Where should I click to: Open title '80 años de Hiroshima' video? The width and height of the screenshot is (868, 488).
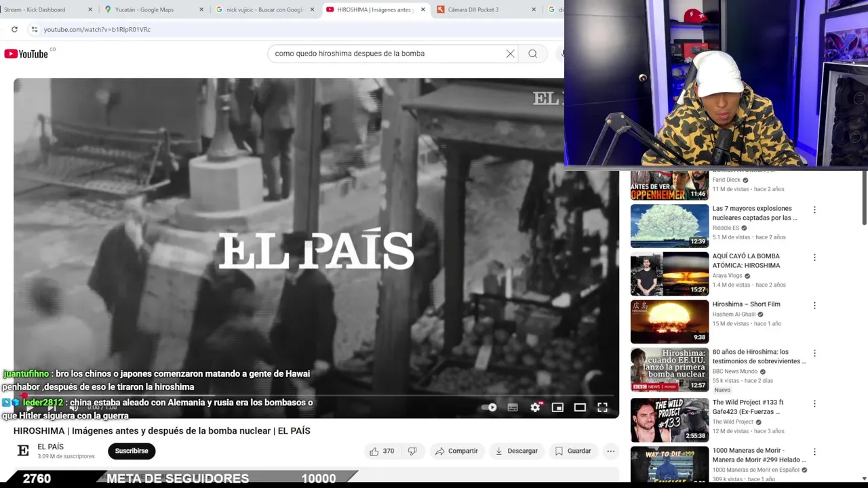(759, 357)
